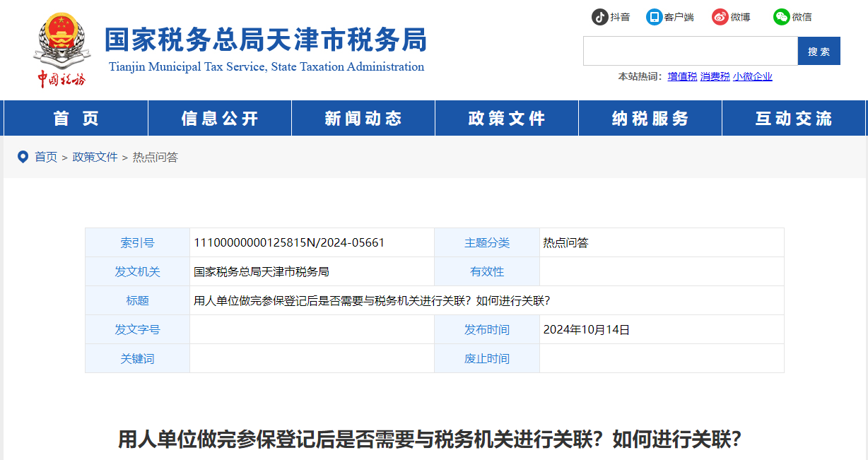Open the 消费税 hot keyword link

(x=715, y=76)
